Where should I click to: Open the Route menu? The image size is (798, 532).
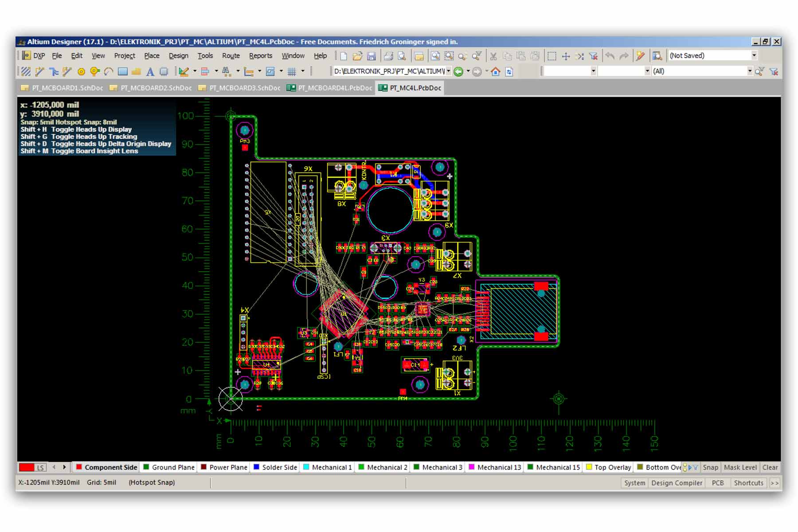point(231,56)
